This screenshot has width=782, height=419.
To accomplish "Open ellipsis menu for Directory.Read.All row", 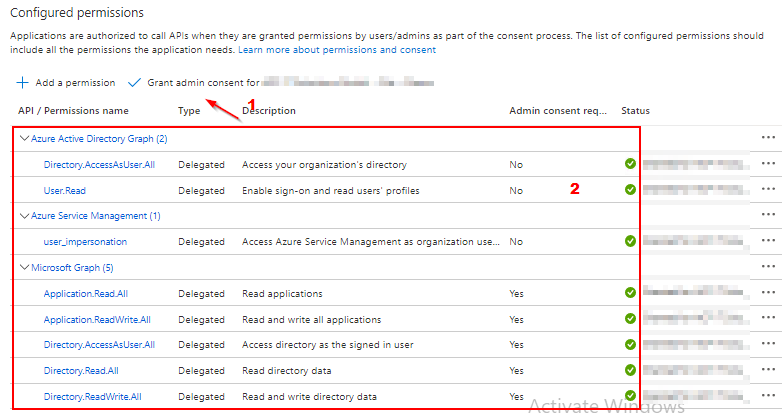I will click(x=768, y=370).
